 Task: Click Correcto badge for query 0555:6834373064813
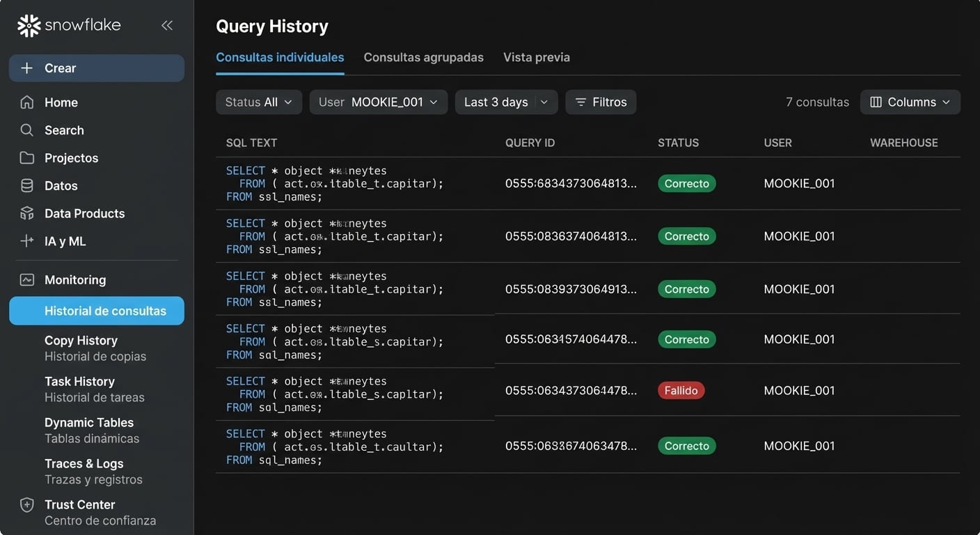click(x=687, y=184)
